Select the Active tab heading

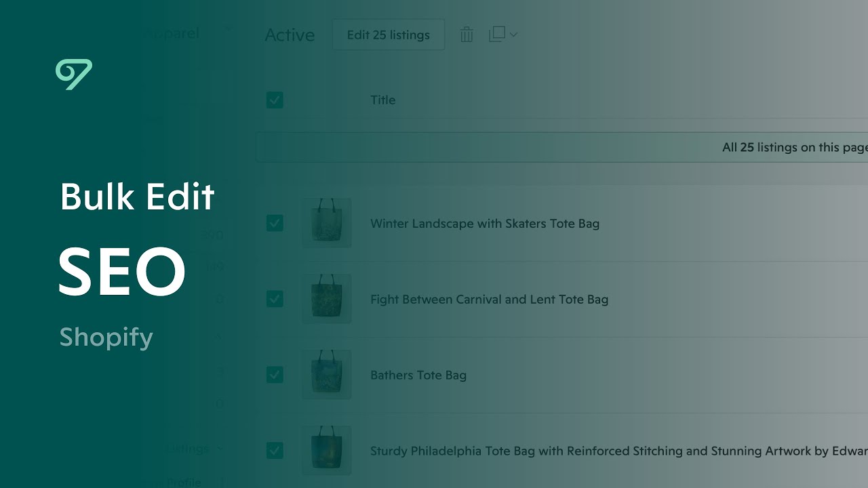[290, 35]
